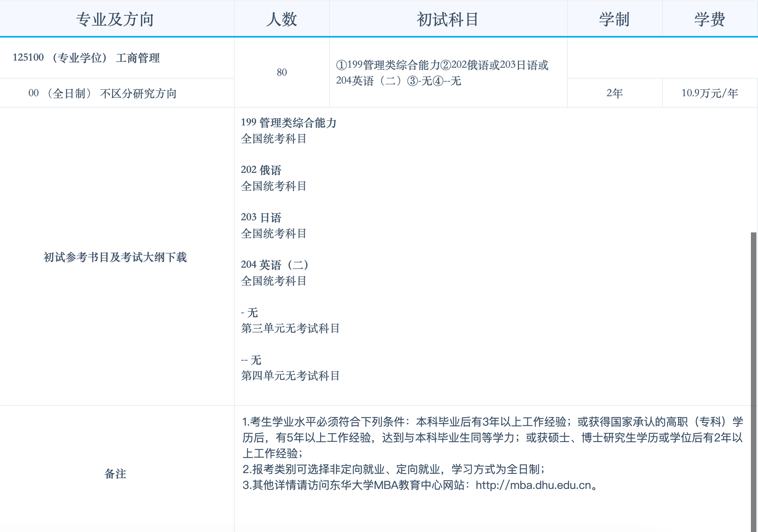Click the 初试科目 column header
The image size is (758, 532).
click(448, 19)
